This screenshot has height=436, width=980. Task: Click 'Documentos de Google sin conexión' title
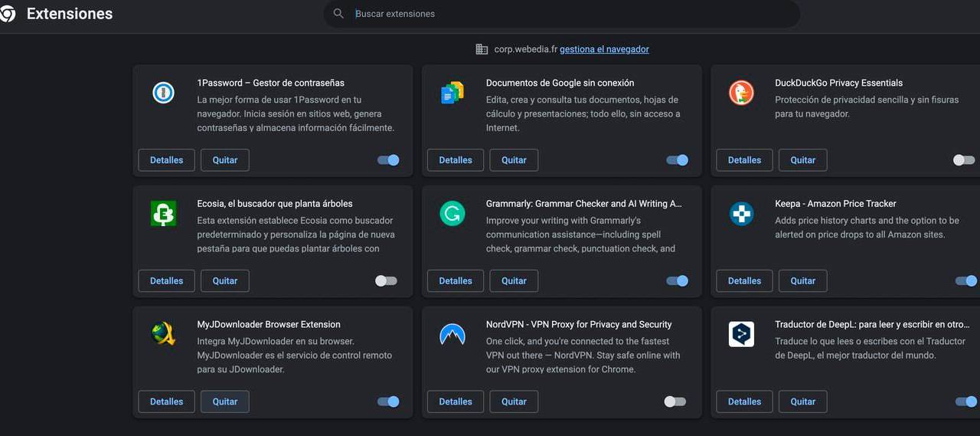pos(560,83)
